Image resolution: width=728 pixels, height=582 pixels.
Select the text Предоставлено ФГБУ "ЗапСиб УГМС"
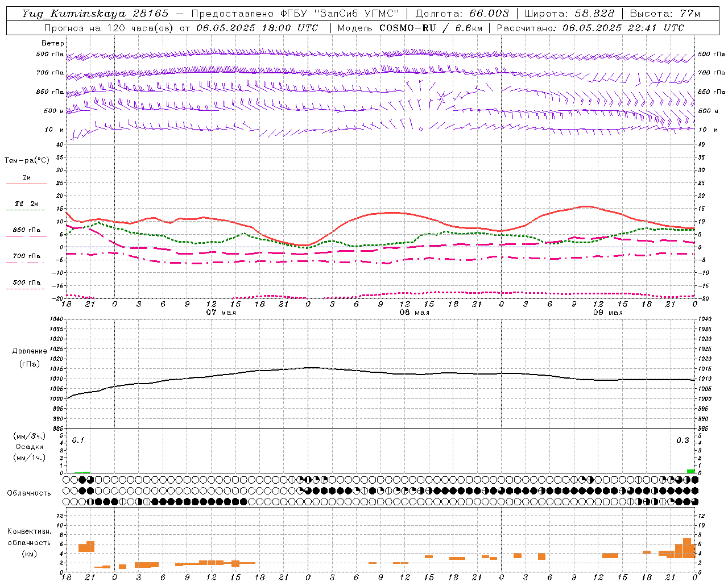(295, 14)
